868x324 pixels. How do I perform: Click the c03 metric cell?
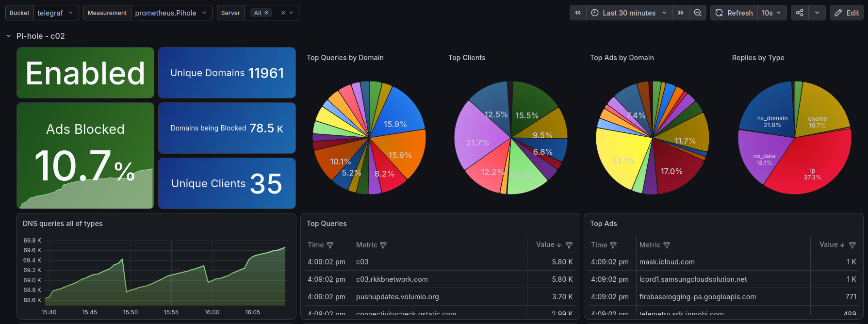(x=440, y=262)
